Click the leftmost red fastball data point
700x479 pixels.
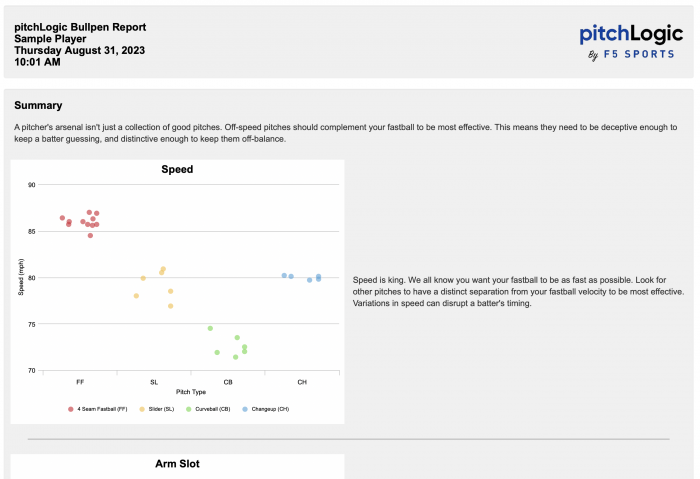coord(62,218)
